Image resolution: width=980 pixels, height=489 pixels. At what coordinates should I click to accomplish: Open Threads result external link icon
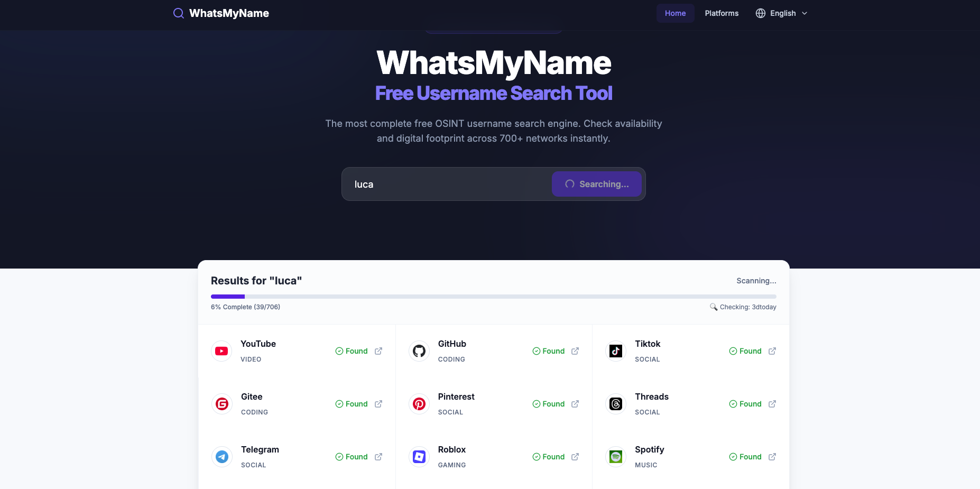click(x=772, y=404)
